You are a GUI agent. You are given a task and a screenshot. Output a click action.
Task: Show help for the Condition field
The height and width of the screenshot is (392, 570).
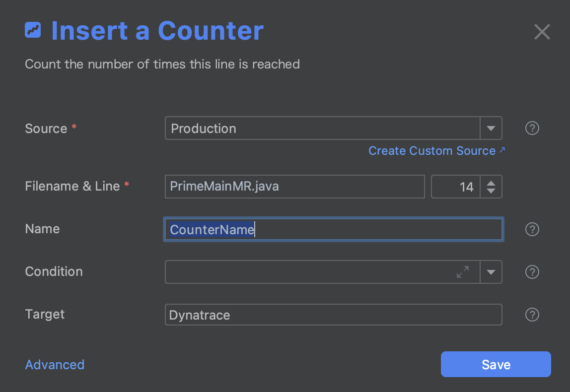tap(532, 272)
